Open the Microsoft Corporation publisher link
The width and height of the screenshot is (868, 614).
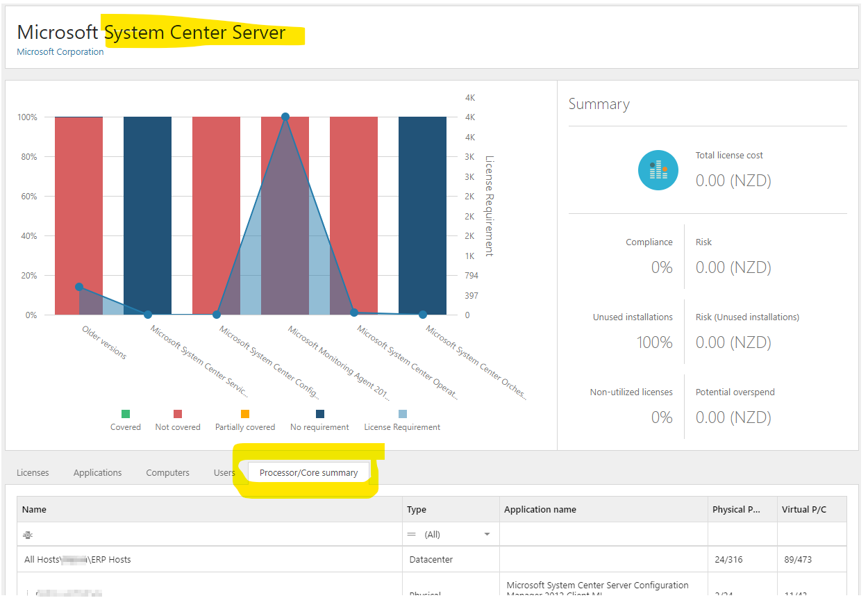60,52
